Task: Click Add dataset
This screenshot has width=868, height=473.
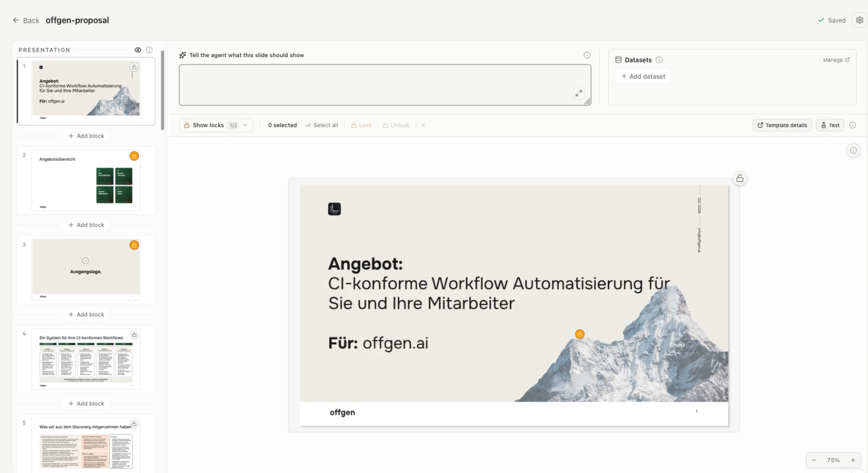Action: (643, 76)
